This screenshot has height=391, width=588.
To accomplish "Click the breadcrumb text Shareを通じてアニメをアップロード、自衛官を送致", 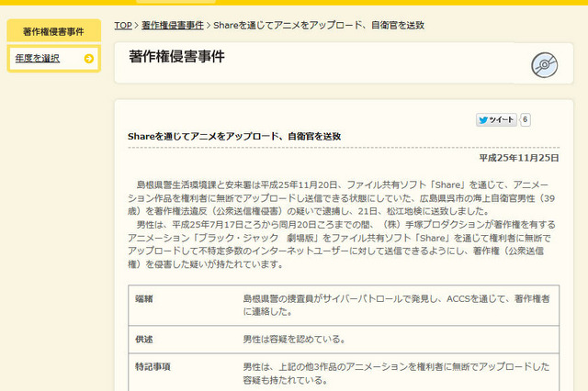I will (319, 26).
